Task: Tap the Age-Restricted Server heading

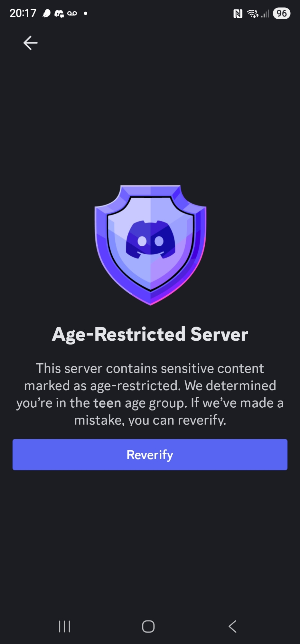Action: point(150,334)
